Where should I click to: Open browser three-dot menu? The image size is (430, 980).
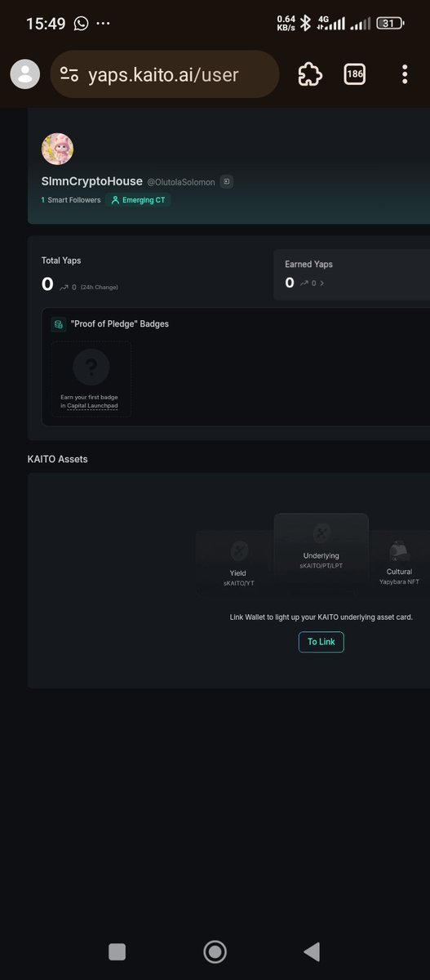coord(405,74)
